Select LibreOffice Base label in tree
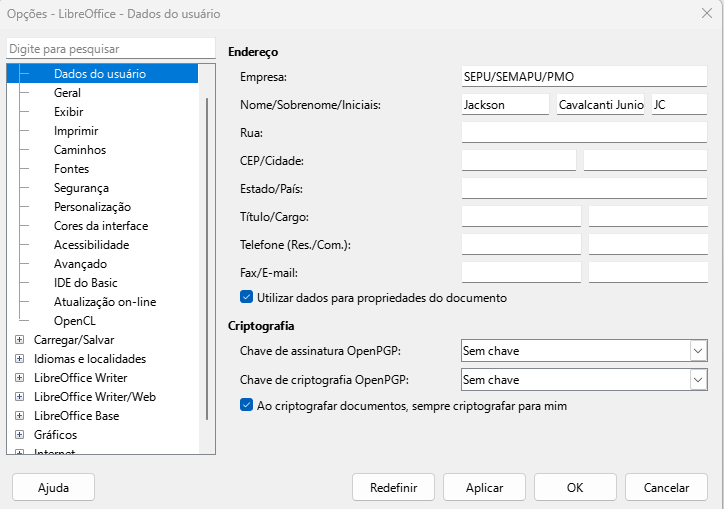724x509 pixels. [x=77, y=415]
